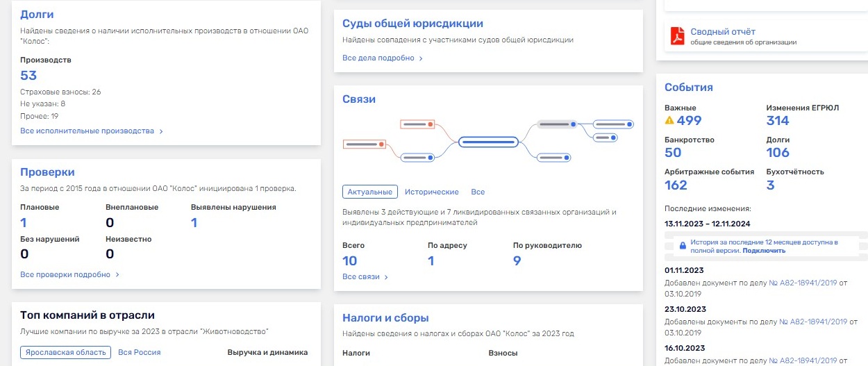Click the Прочее: 19 line
The height and width of the screenshot is (366, 868).
click(39, 116)
